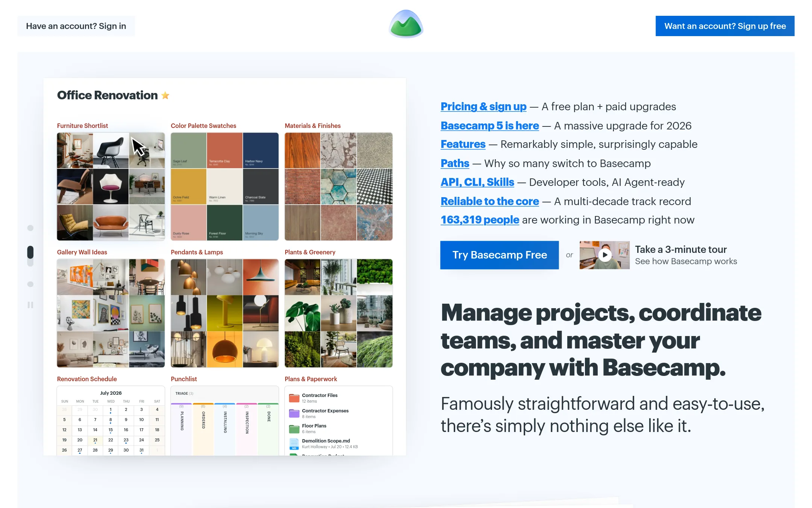The image size is (812, 508).
Task: Click the INSTALLING column in Punchlist
Action: click(225, 429)
